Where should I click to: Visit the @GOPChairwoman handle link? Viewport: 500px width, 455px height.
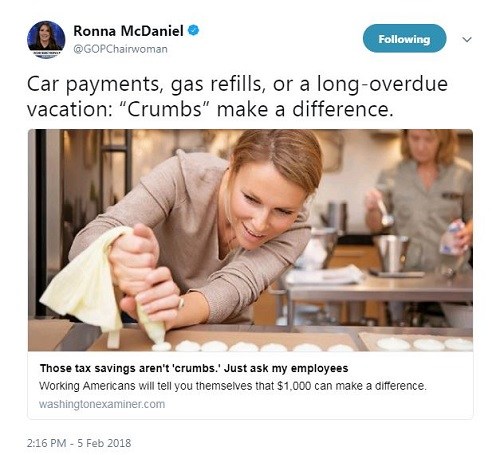pos(120,49)
